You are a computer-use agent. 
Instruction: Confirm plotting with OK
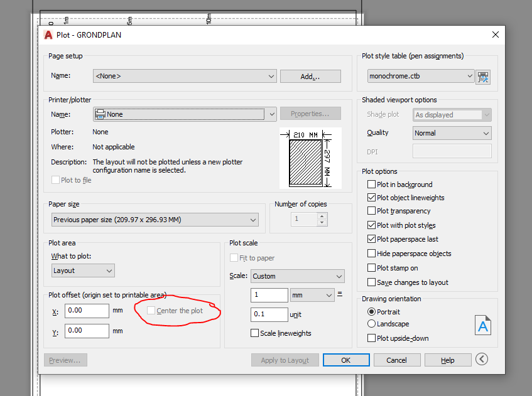coord(346,360)
